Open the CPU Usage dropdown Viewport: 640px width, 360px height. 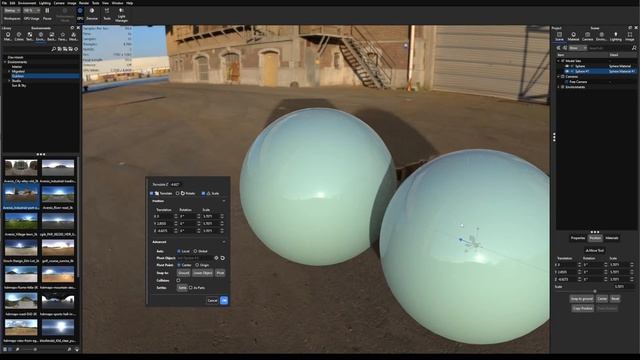pos(31,11)
